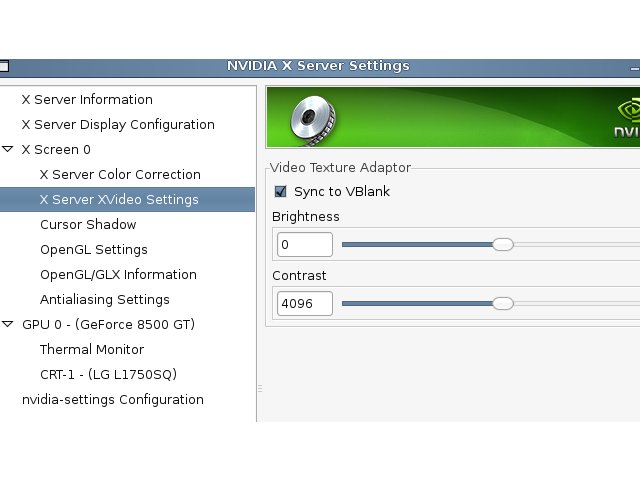Click the pane divider grip handle
Viewport: 640px width, 480px height.
pos(260,388)
